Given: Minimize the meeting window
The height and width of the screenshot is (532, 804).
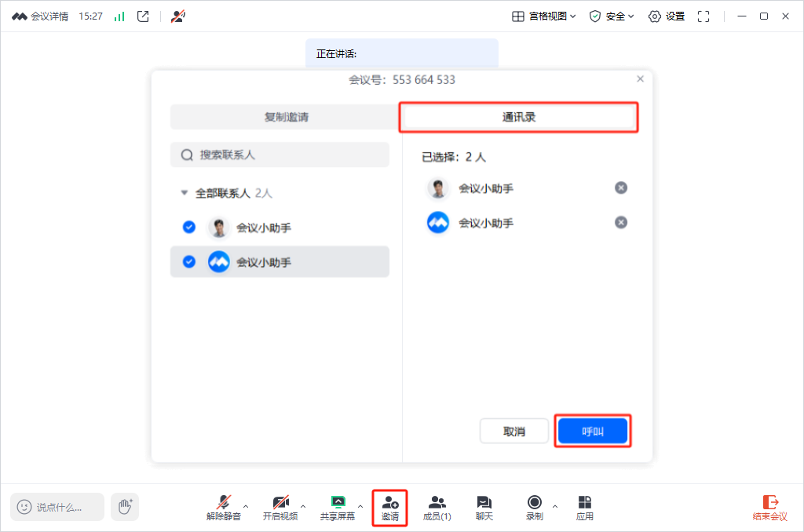Looking at the screenshot, I should click(x=741, y=16).
